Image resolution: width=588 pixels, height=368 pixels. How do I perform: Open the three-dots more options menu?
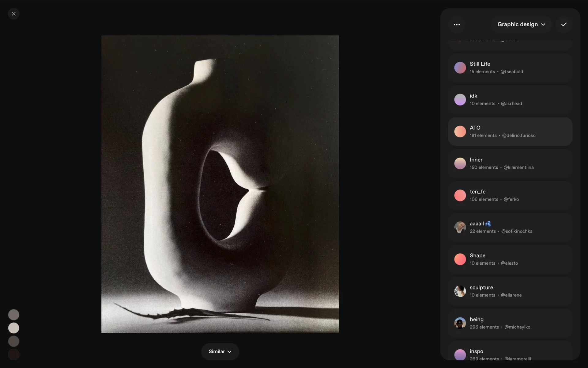[457, 25]
